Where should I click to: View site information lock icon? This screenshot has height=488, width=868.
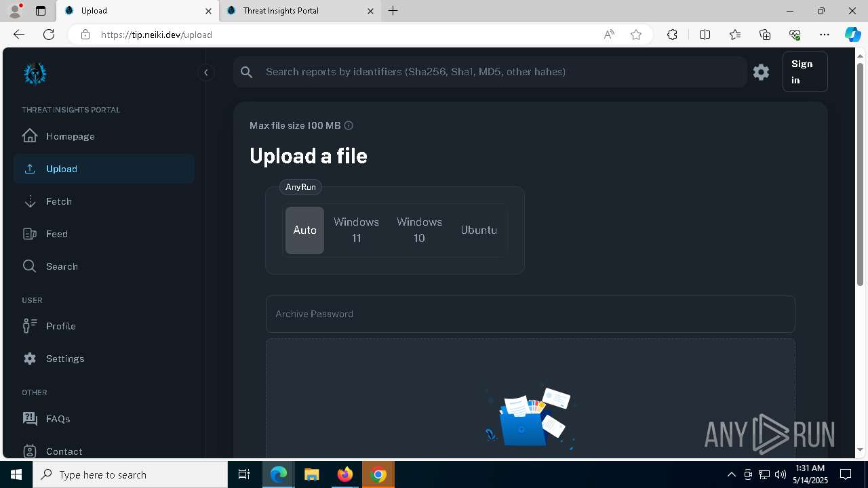(x=85, y=35)
